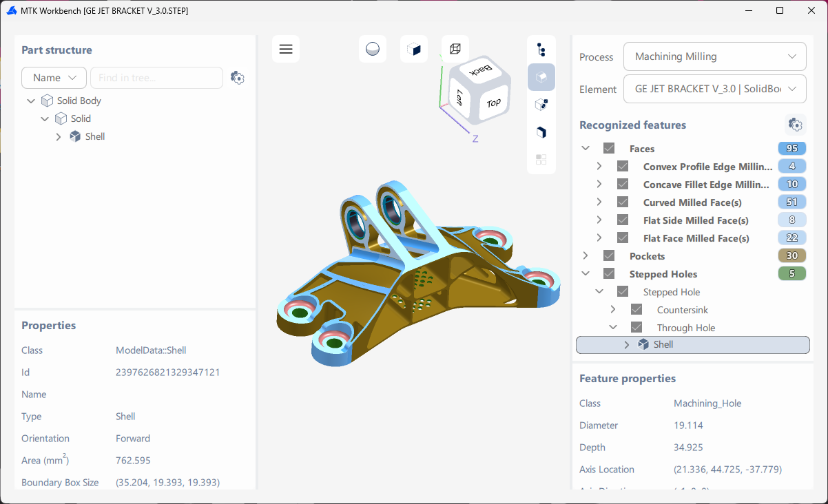The height and width of the screenshot is (504, 828).
Task: Open the Process Machining Milling dropdown
Action: (x=715, y=56)
